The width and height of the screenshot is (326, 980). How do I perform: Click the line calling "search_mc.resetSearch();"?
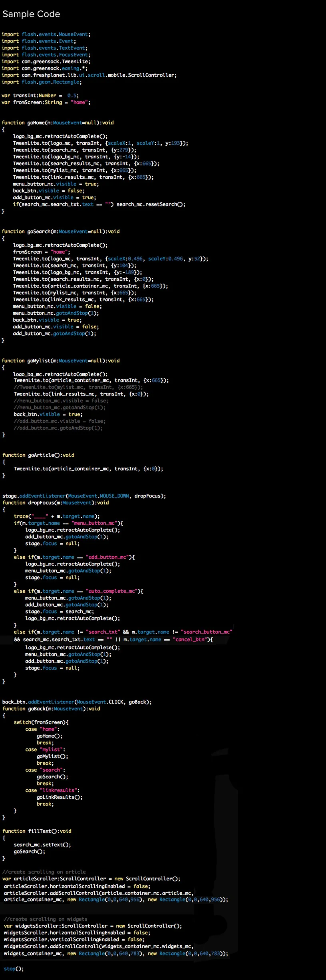99,204
